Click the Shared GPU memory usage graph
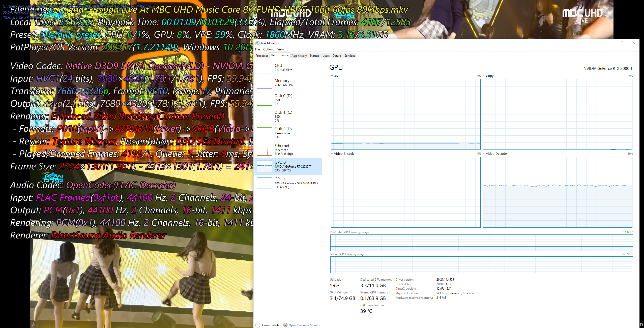The image size is (644, 328). click(481, 265)
